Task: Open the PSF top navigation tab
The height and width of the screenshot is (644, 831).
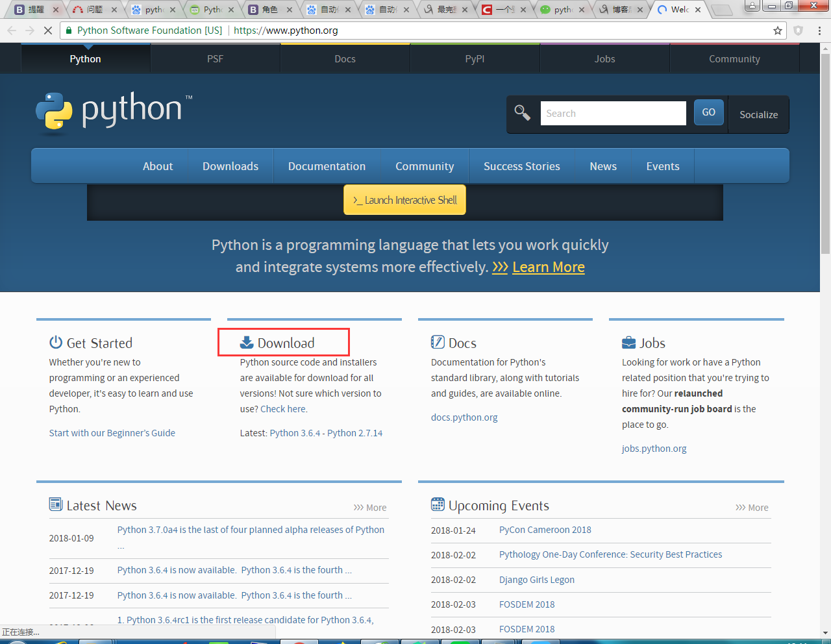Action: [x=216, y=58]
